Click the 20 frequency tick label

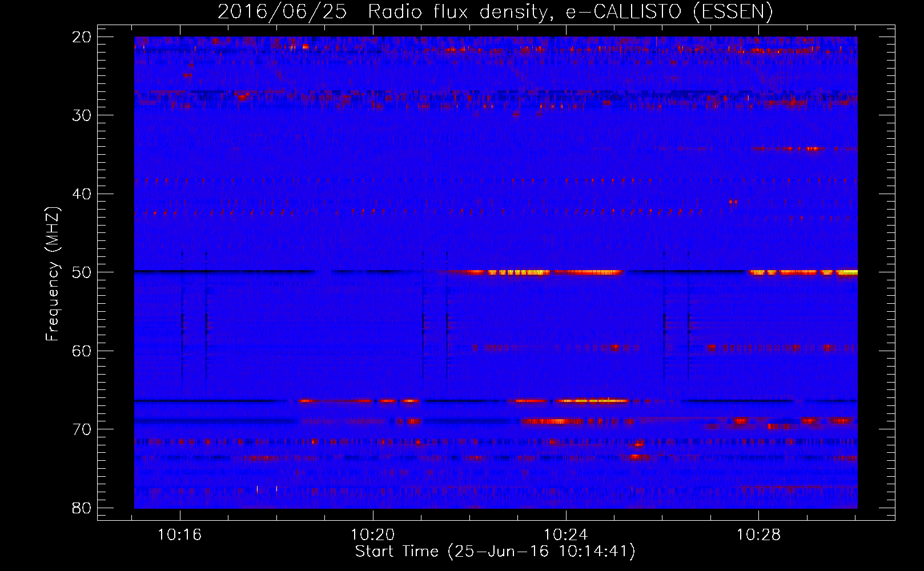click(82, 37)
